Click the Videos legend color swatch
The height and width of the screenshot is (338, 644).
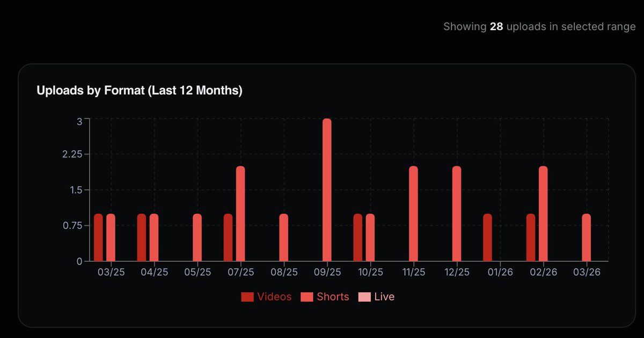point(247,297)
